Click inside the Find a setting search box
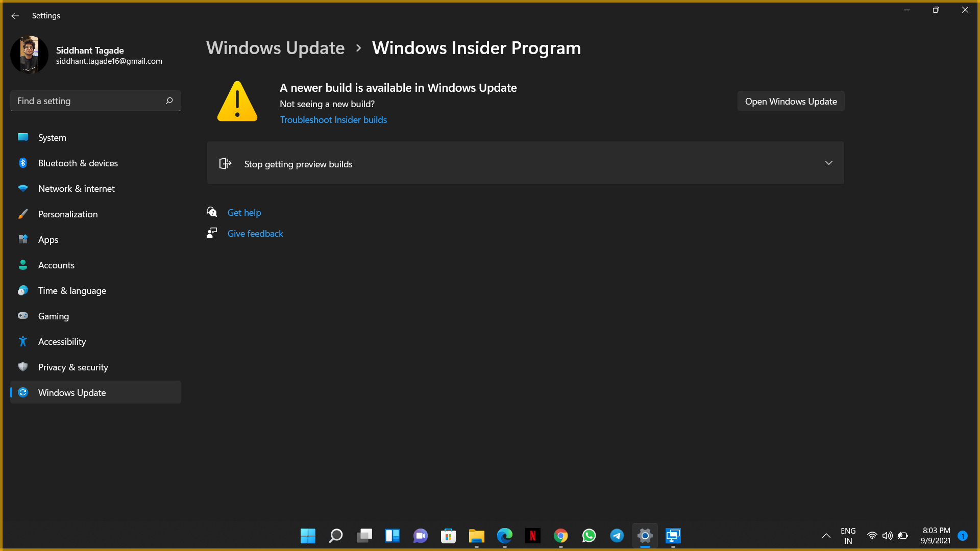This screenshot has width=980, height=551. point(95,101)
